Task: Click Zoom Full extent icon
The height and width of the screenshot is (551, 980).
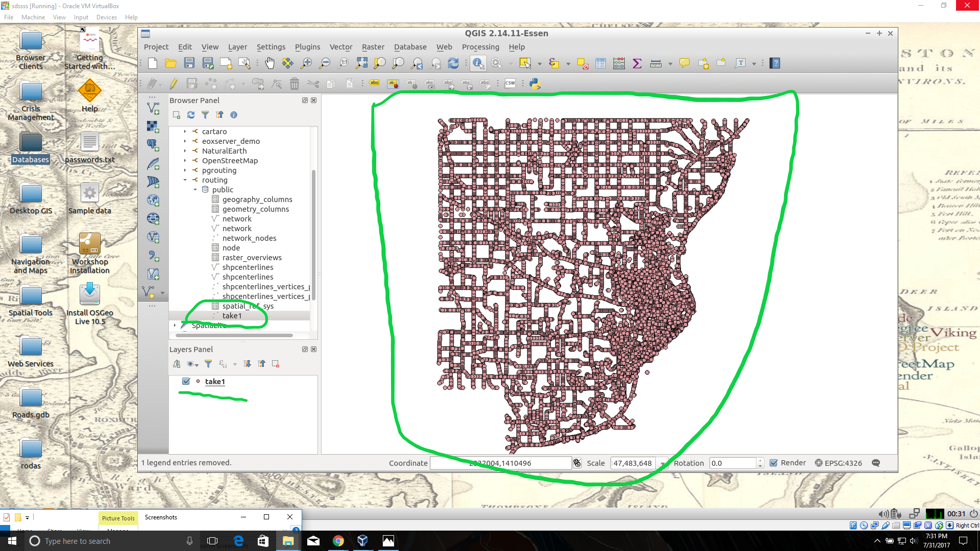Action: point(361,63)
